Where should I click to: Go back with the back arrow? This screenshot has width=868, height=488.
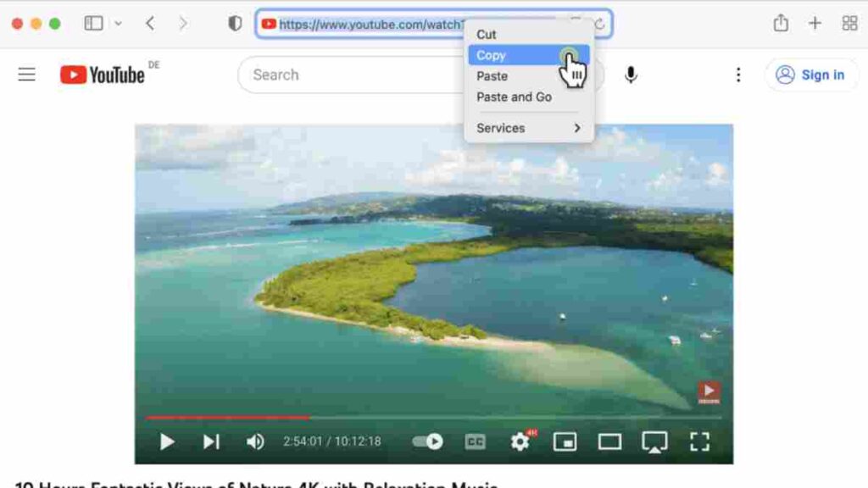point(150,23)
